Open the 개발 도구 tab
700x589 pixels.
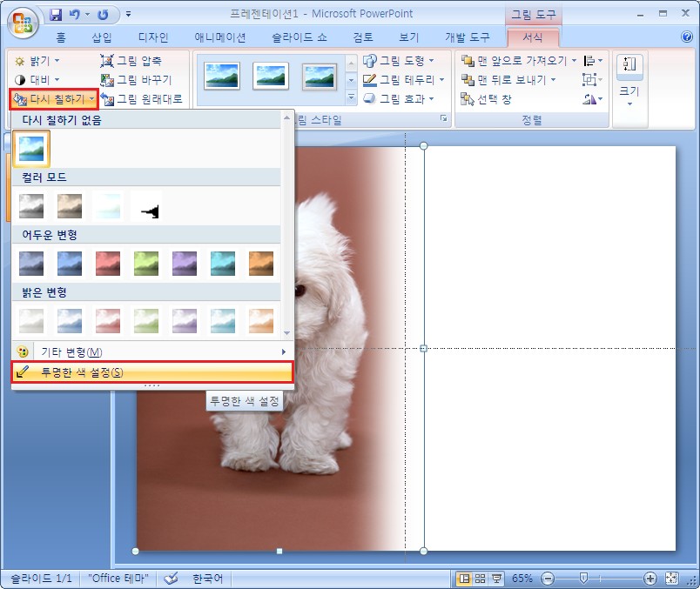(x=468, y=37)
